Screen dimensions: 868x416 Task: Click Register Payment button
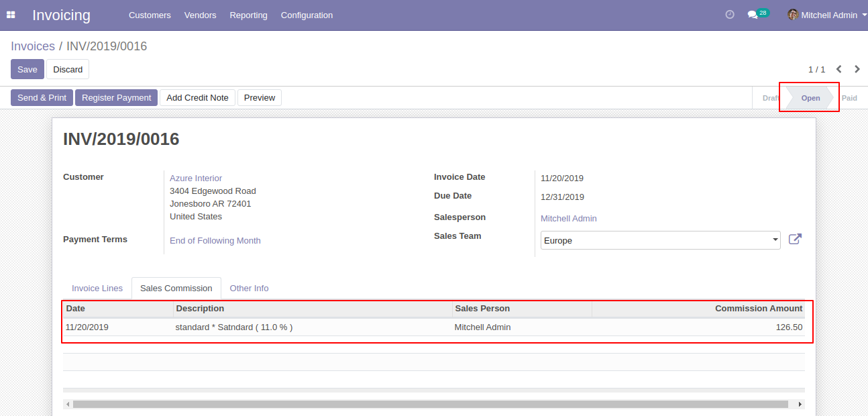116,98
